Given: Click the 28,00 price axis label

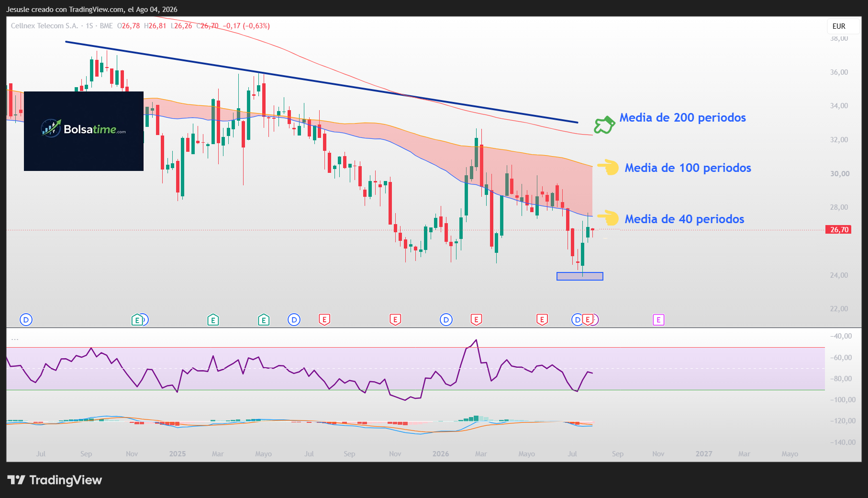Looking at the screenshot, I should [839, 207].
